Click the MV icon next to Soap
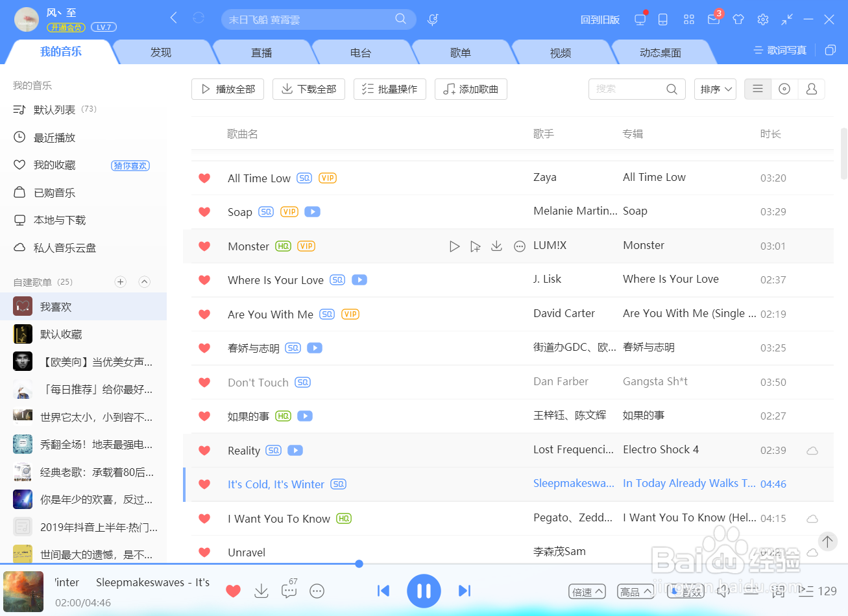The width and height of the screenshot is (848, 616). pos(312,212)
